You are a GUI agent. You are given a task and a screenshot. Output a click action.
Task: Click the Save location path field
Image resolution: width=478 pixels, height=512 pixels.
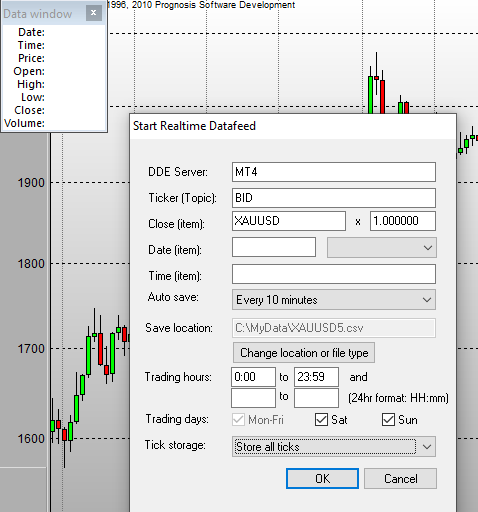coord(334,328)
